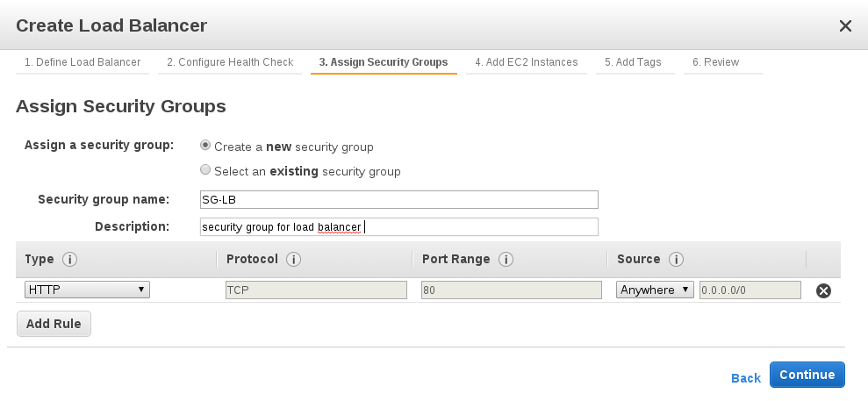Select an existing security group option
Image resolution: width=868 pixels, height=401 pixels.
pos(205,170)
